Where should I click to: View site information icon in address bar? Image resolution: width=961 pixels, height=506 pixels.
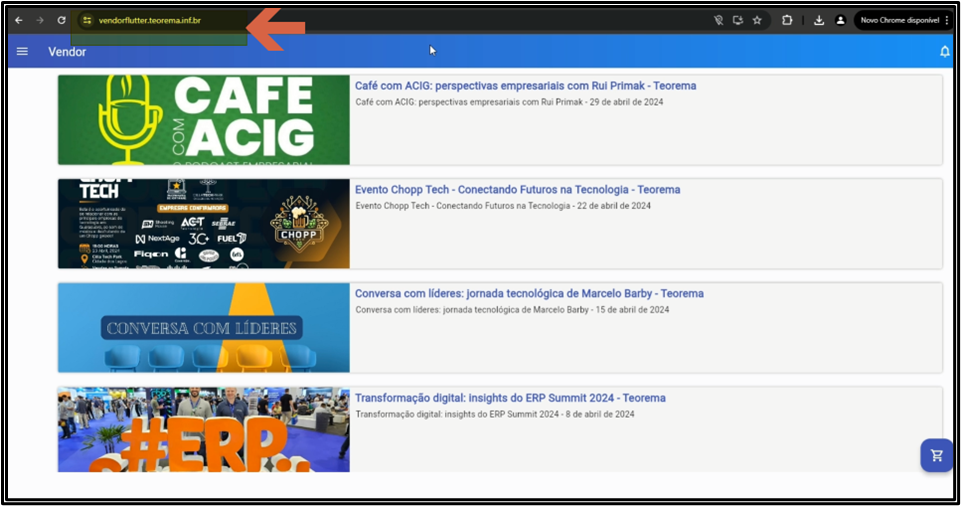[x=87, y=20]
